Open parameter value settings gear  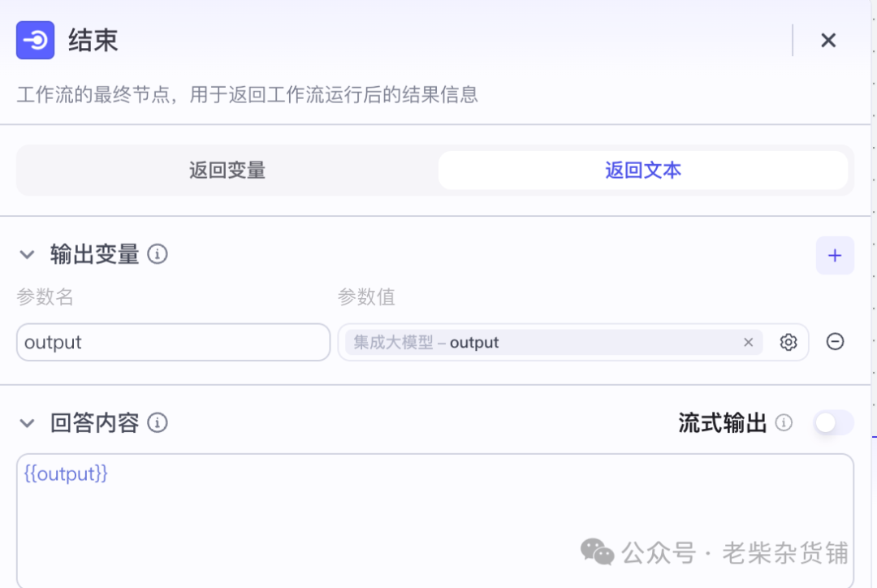pyautogui.click(x=788, y=342)
